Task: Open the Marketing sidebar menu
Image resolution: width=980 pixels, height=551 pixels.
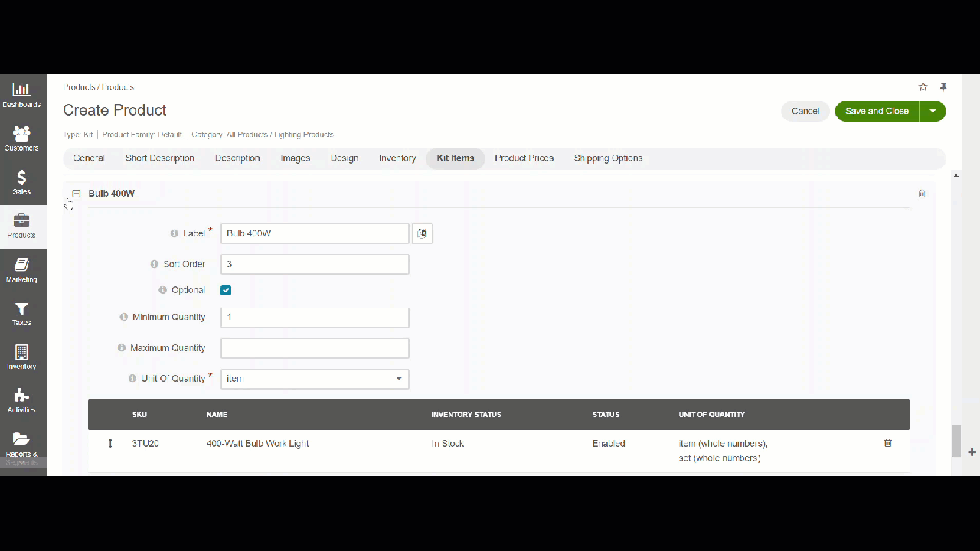Action: pos(21,270)
